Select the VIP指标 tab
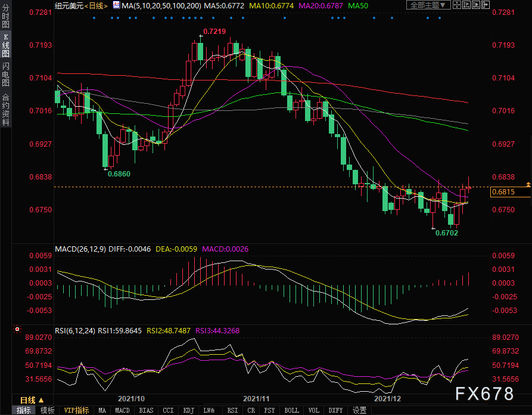Image resolution: width=532 pixels, height=415 pixels. (x=76, y=410)
